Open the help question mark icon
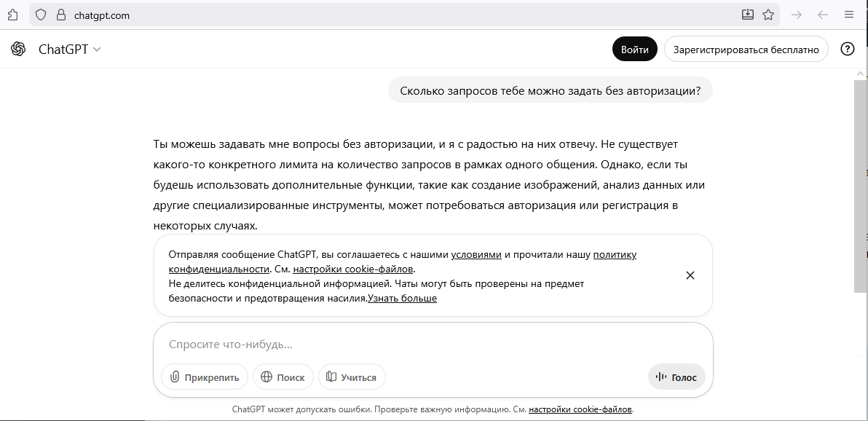Viewport: 868px width, 421px height. (x=848, y=50)
